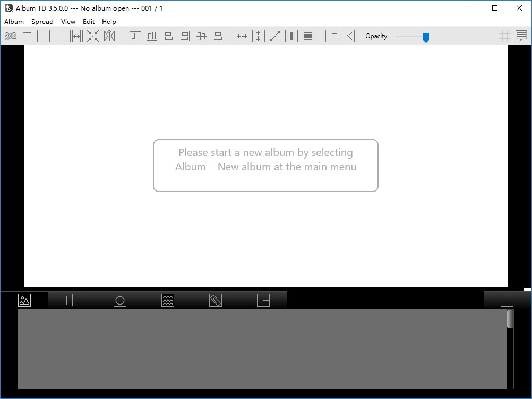
Task: Switch to the spread pages tab
Action: pyautogui.click(x=72, y=300)
